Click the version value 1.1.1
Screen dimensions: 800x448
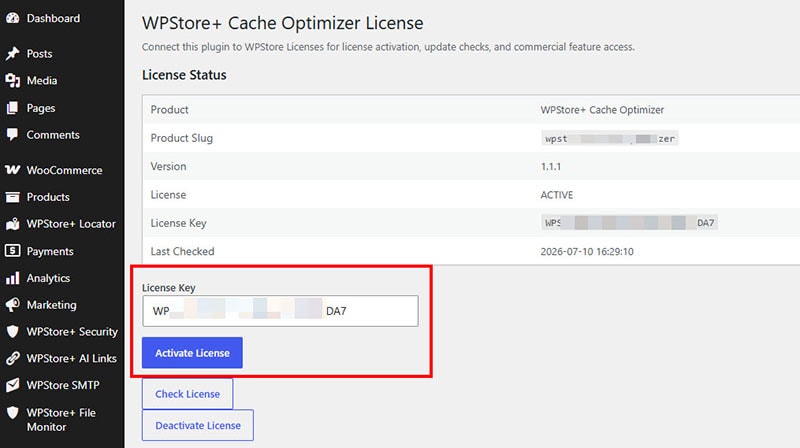551,166
